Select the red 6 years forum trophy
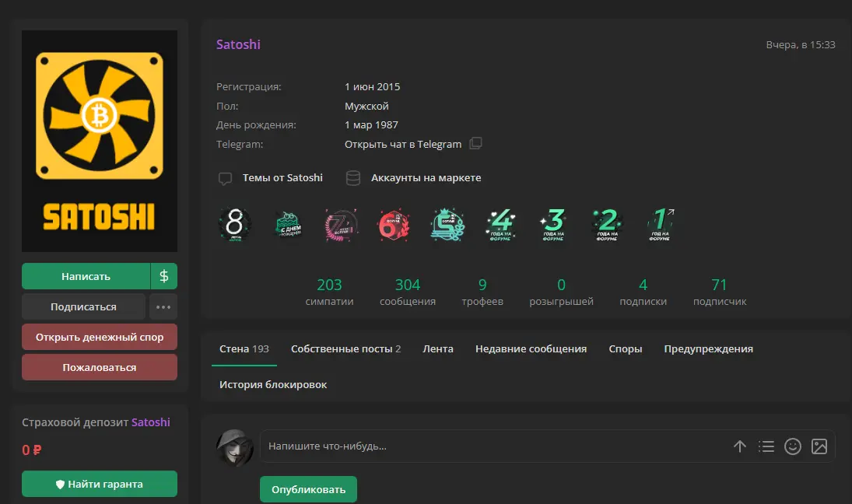852x504 pixels. 394,224
